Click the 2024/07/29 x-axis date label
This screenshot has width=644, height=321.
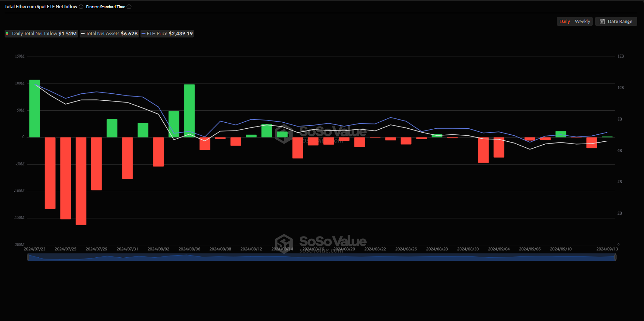[x=96, y=249]
